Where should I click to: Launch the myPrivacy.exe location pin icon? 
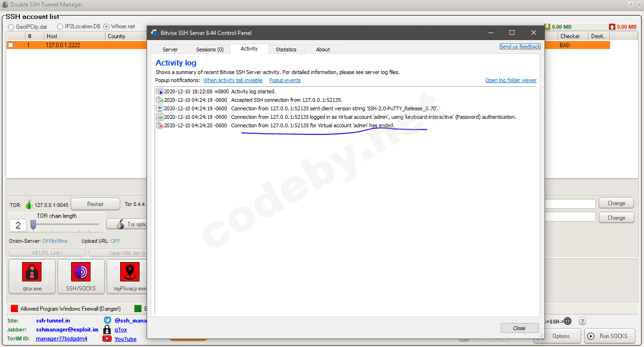click(x=130, y=272)
